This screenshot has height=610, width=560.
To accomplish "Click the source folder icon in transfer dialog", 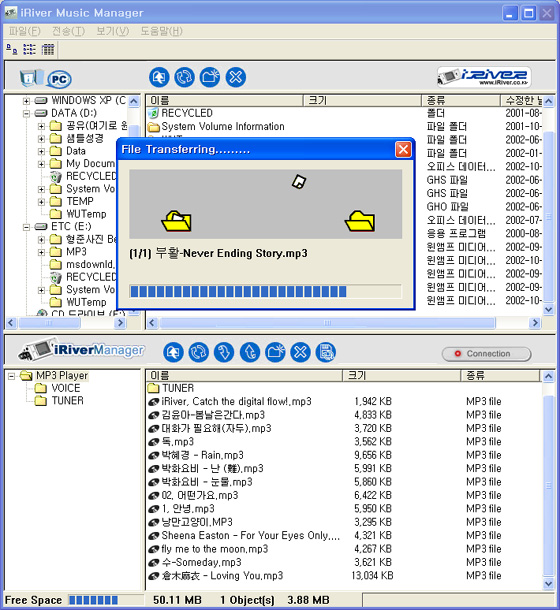I will (x=177, y=221).
